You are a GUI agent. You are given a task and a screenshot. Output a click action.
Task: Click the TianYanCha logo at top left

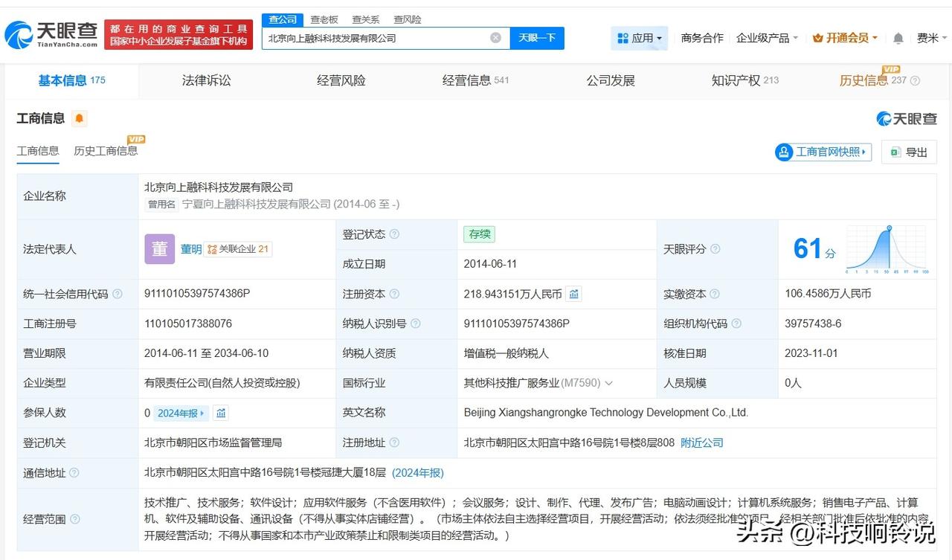pyautogui.click(x=51, y=34)
